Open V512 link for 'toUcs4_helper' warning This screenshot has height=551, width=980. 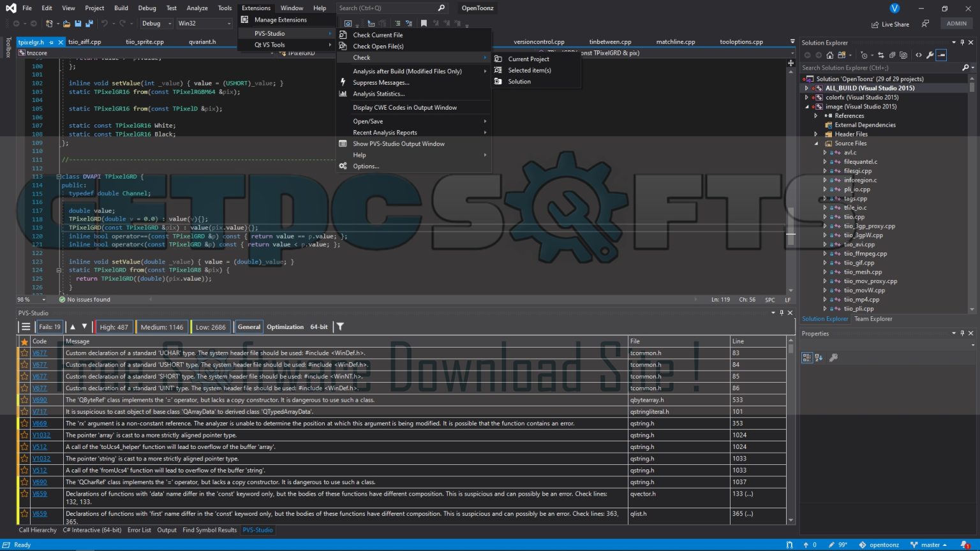click(x=40, y=447)
